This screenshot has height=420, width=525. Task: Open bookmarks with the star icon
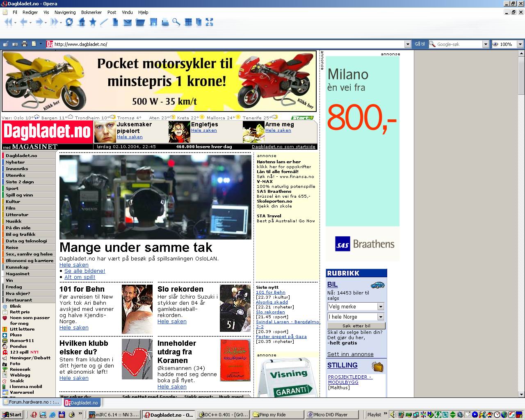[x=93, y=22]
